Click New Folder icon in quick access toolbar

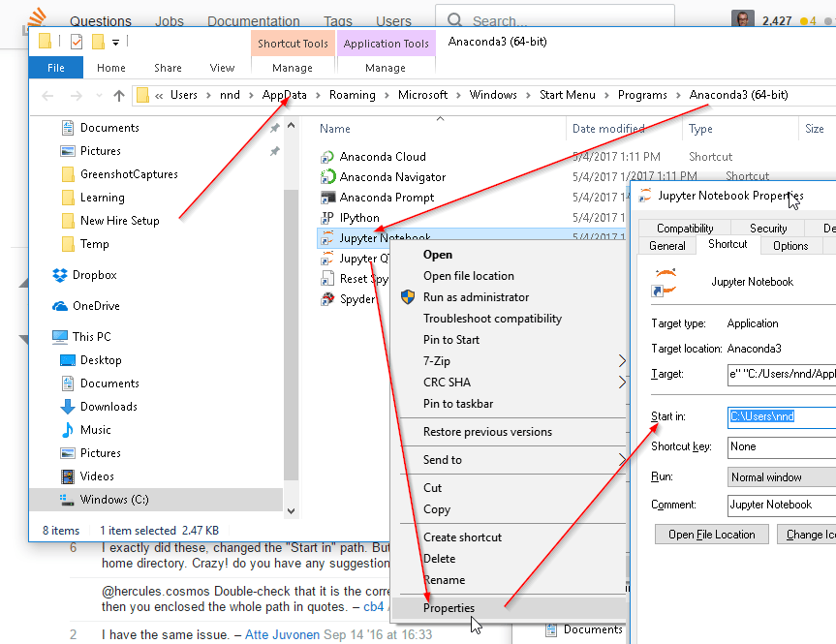tap(98, 41)
